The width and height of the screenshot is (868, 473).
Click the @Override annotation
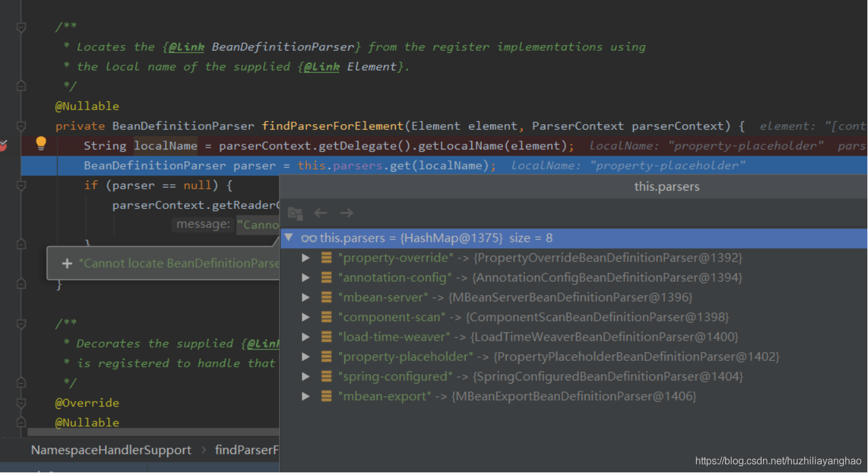click(x=87, y=403)
